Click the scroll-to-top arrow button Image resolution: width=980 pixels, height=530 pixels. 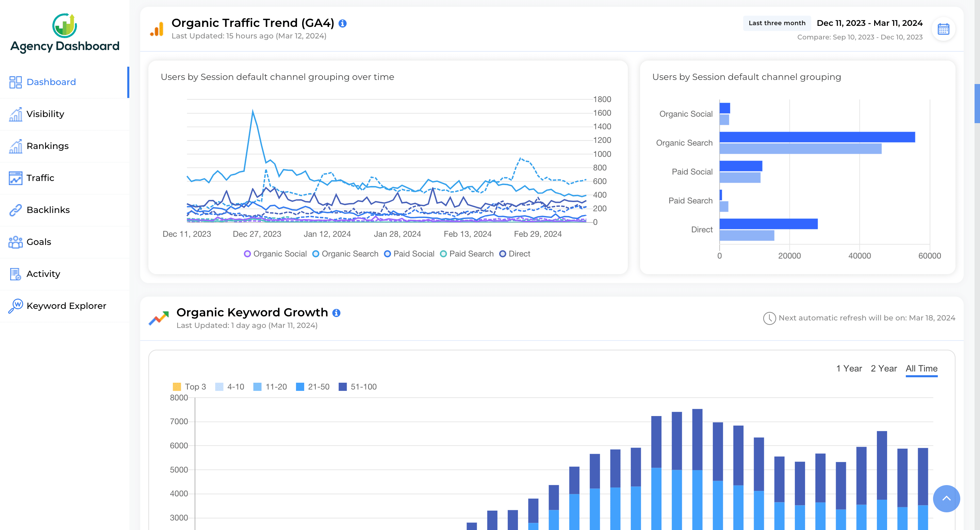(946, 498)
